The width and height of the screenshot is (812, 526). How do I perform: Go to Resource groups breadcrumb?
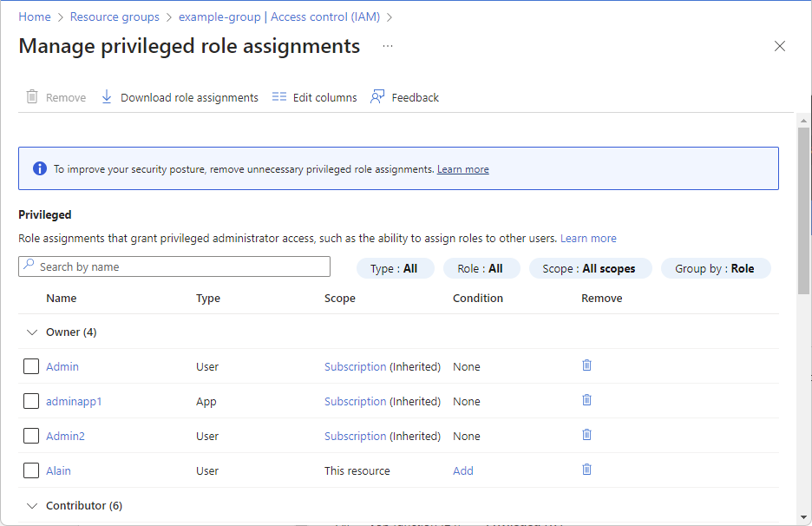115,16
